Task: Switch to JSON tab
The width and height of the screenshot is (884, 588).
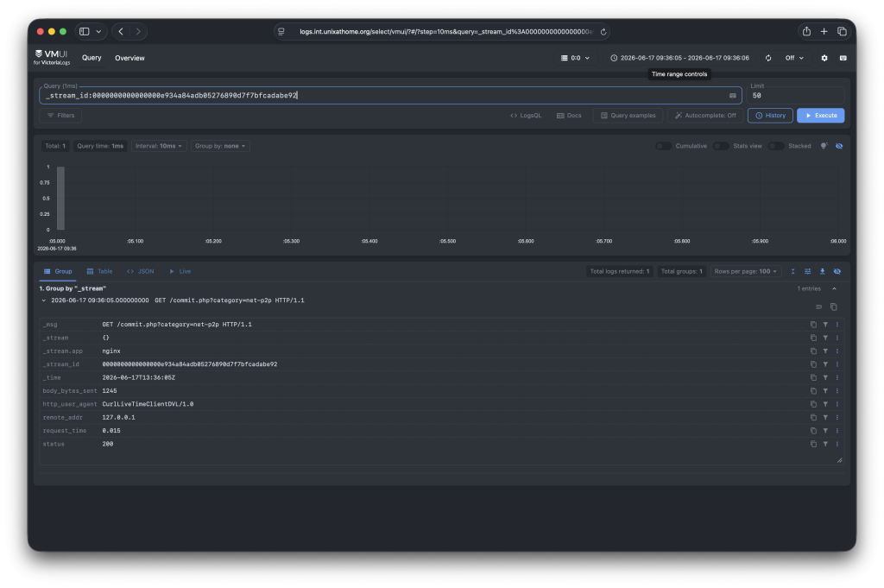Action: [141, 272]
